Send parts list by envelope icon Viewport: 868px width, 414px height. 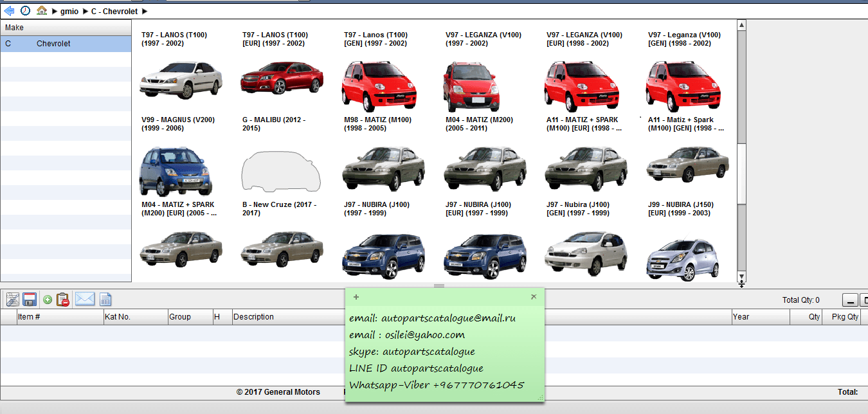[x=85, y=299]
